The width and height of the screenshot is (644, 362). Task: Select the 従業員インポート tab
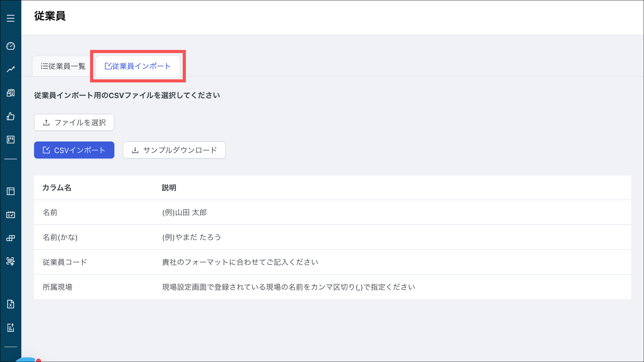coord(138,66)
